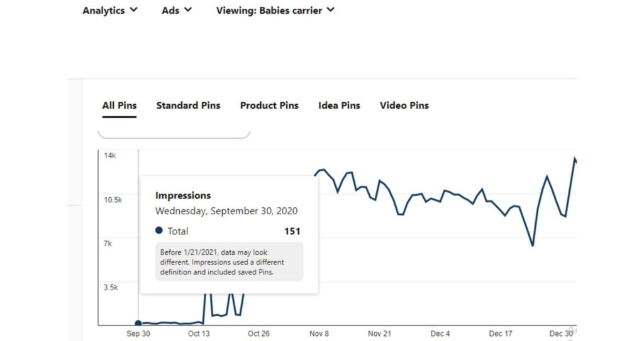This screenshot has width=644, height=341.
Task: Click the Dec 17 date axis label
Action: [x=501, y=333]
